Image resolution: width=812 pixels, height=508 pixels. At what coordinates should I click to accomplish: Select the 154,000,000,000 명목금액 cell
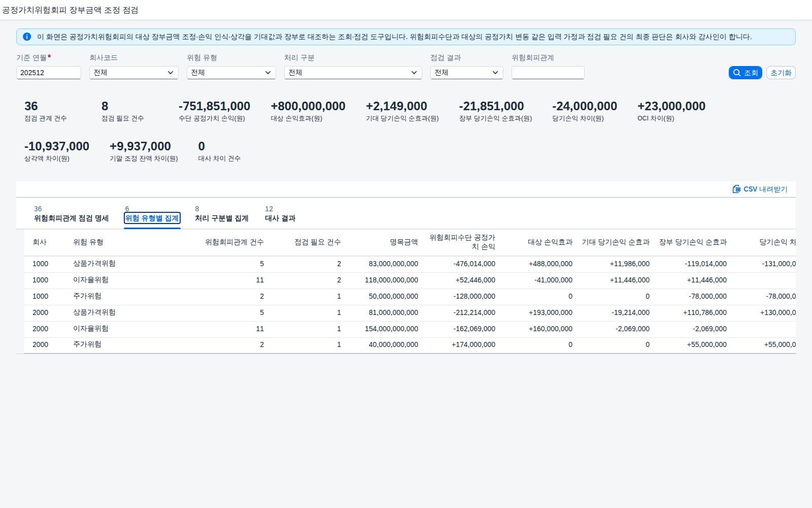[x=391, y=329]
